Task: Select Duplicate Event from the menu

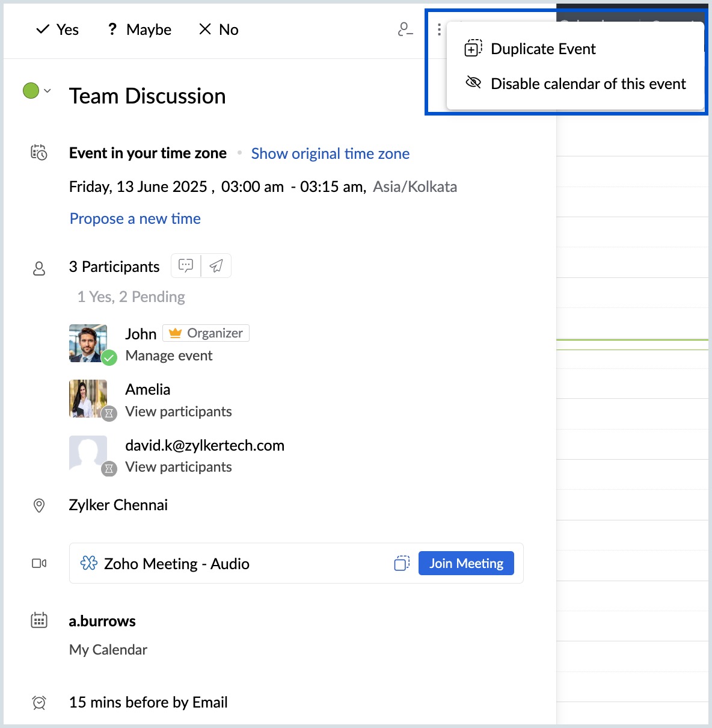Action: pyautogui.click(x=543, y=49)
